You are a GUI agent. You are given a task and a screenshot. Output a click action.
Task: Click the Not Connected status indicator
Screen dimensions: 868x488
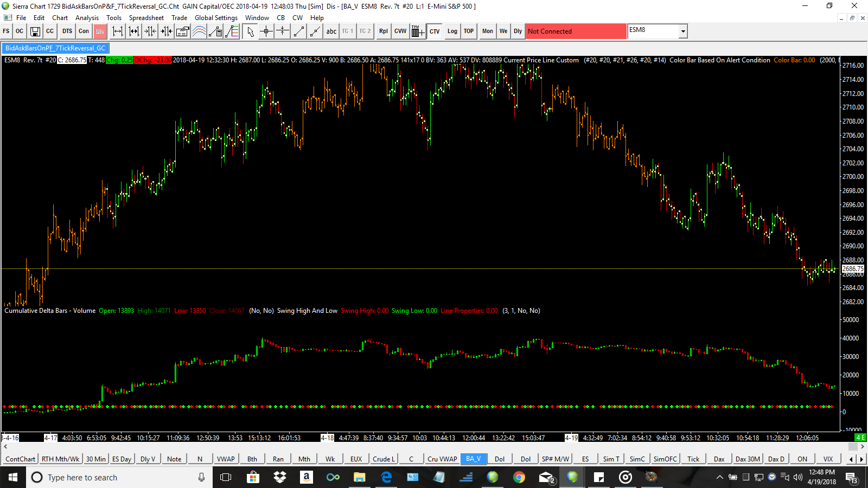(576, 31)
